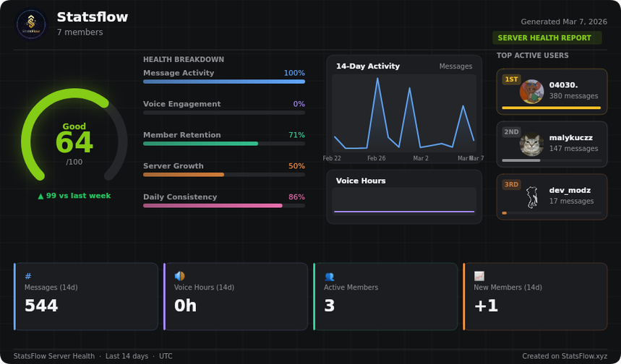Viewport: 621px width, 364px height.
Task: Open 04030.'s avatar thumbnail
Action: [x=531, y=92]
